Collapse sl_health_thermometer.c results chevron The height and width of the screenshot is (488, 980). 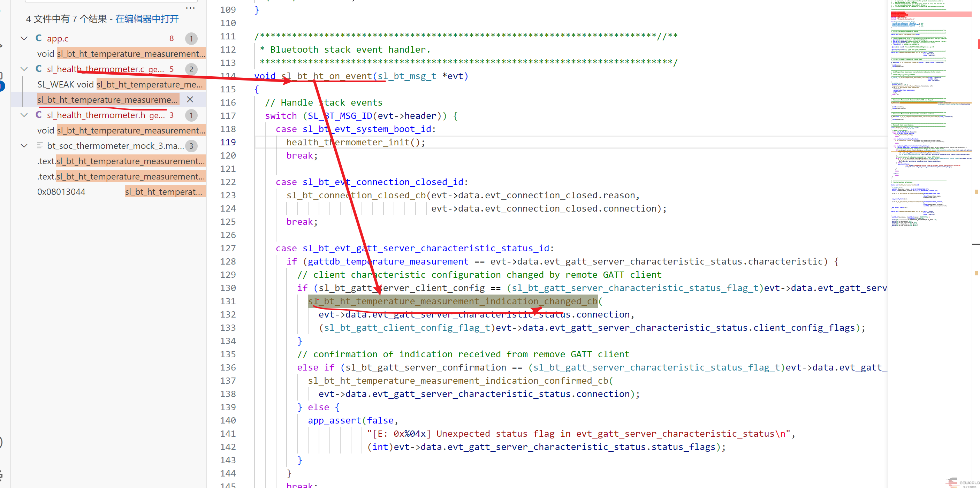[x=24, y=69]
